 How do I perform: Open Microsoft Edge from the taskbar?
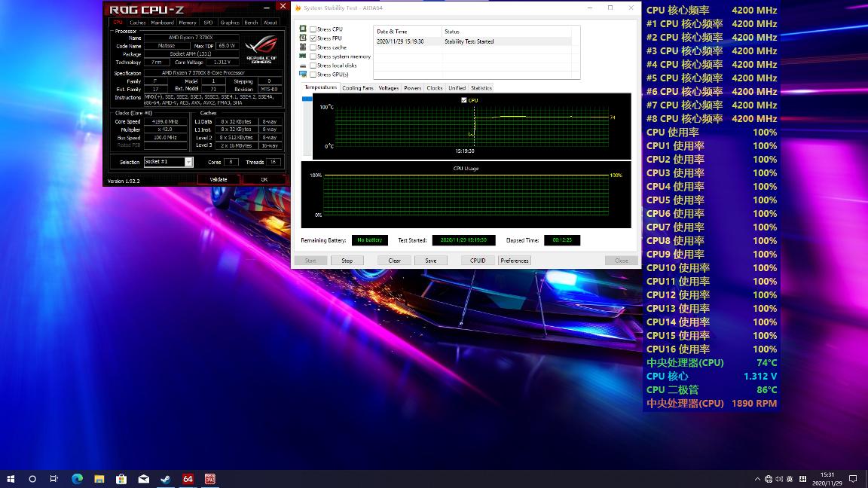77,479
